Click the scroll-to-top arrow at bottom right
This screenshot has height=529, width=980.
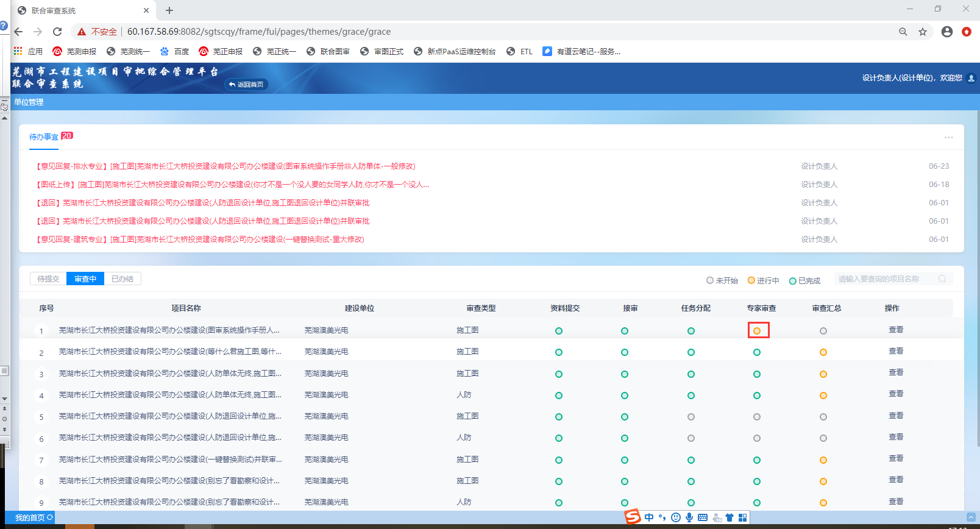coord(971,517)
